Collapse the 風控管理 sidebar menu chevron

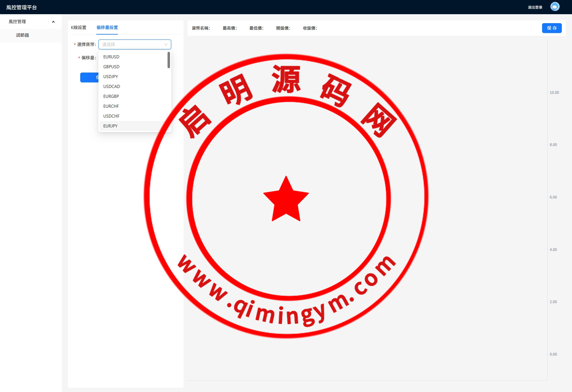pos(53,22)
